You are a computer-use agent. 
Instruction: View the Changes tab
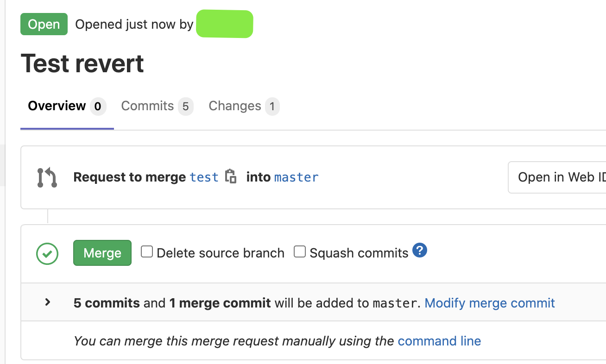(x=235, y=106)
